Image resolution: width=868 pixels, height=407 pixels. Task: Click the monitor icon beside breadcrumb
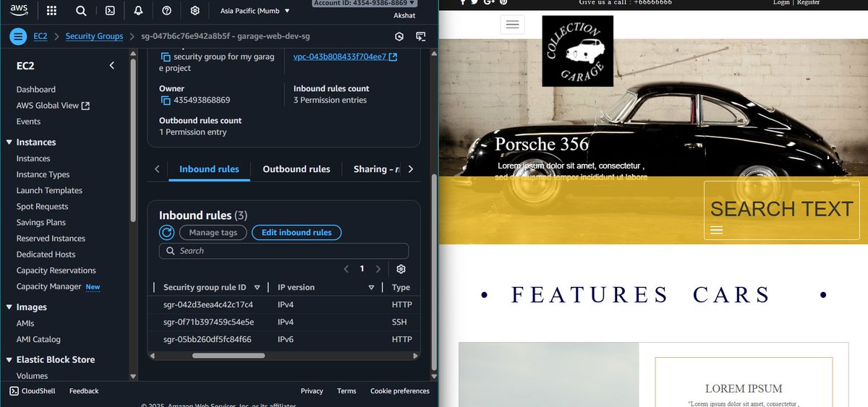(x=421, y=36)
